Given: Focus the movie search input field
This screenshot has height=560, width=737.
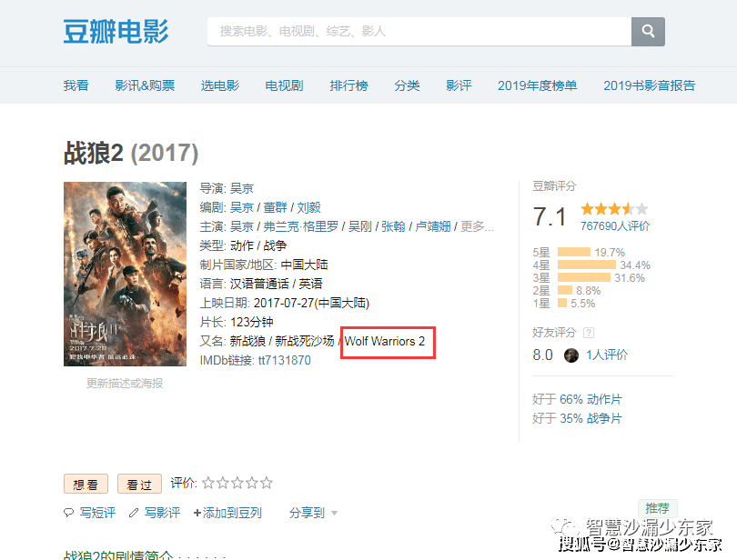Looking at the screenshot, I should [419, 32].
